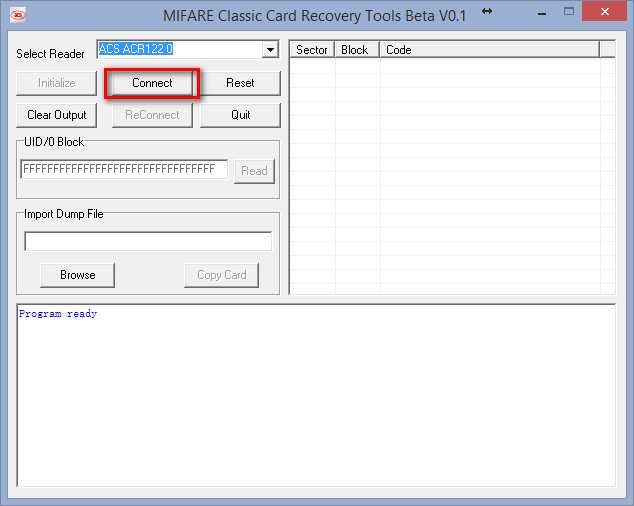Click the Block column header
The image size is (634, 506).
click(x=357, y=50)
